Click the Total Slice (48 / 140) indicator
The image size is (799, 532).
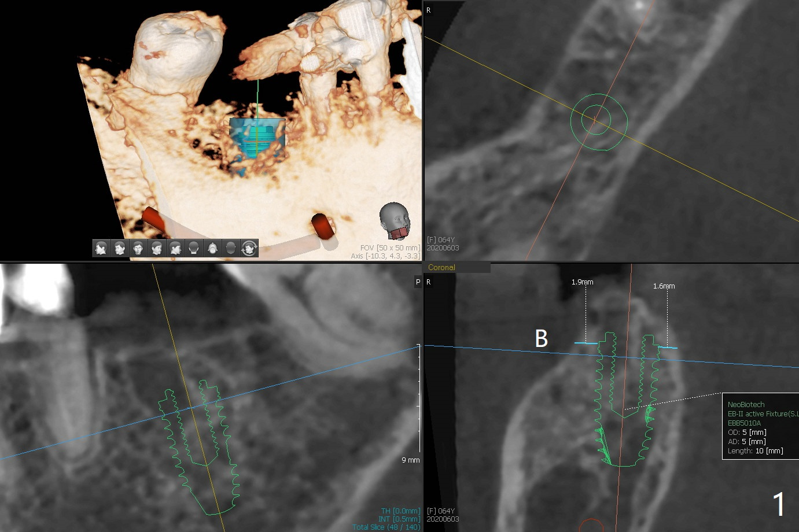386,527
